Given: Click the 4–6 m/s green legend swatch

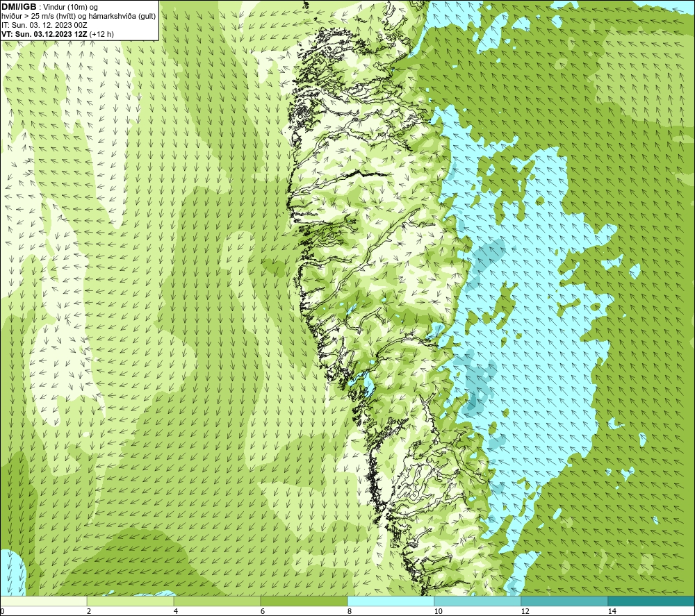Looking at the screenshot, I should pos(217,601).
